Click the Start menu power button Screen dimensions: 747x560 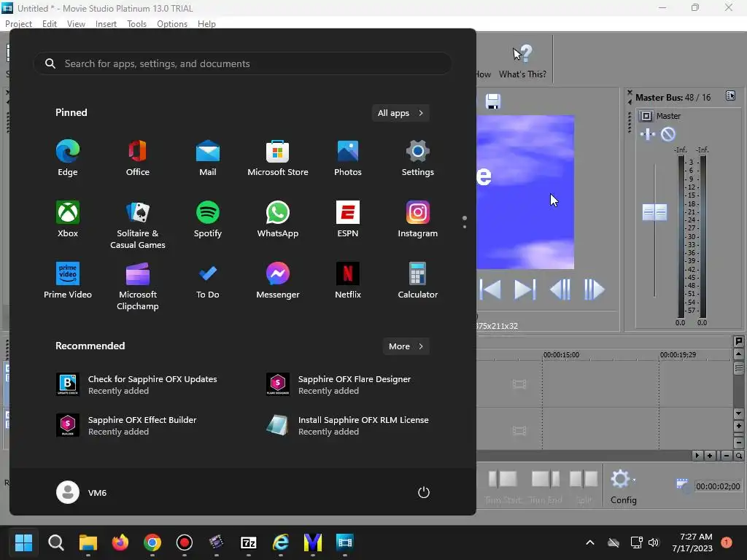click(x=424, y=492)
